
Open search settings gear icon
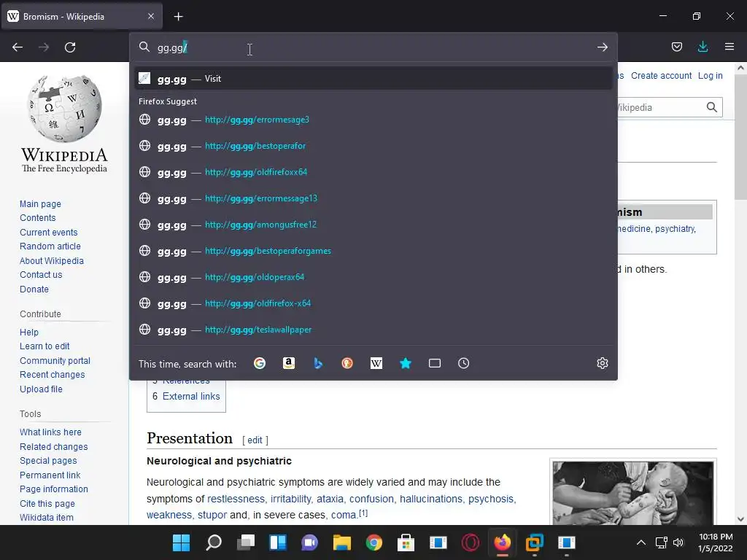602,363
